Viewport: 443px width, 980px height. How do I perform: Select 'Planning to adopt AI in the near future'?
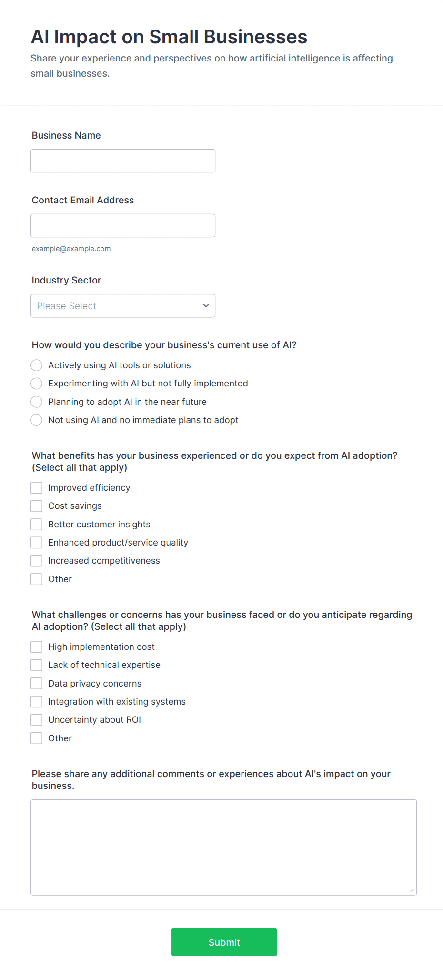point(36,402)
